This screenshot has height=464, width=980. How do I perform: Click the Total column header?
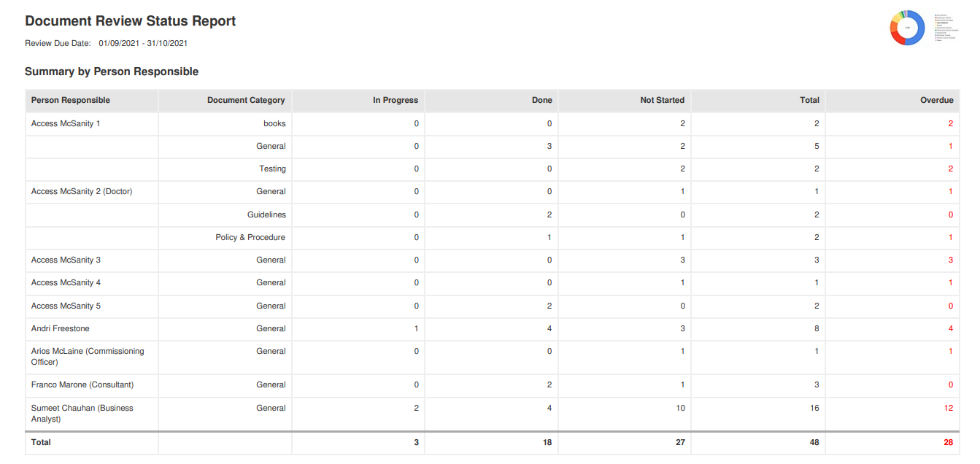[810, 100]
